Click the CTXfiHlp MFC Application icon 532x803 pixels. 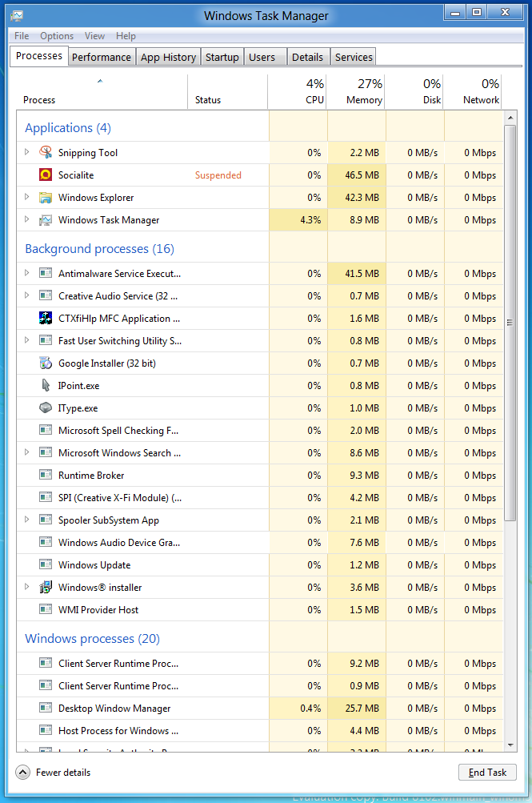[x=46, y=318]
